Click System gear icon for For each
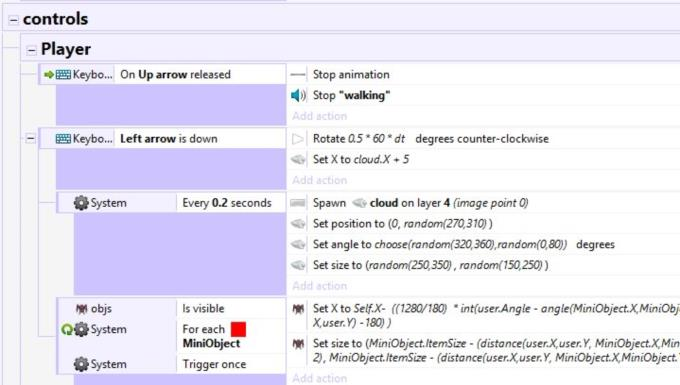Viewport: 680px width, 385px height. tap(81, 330)
